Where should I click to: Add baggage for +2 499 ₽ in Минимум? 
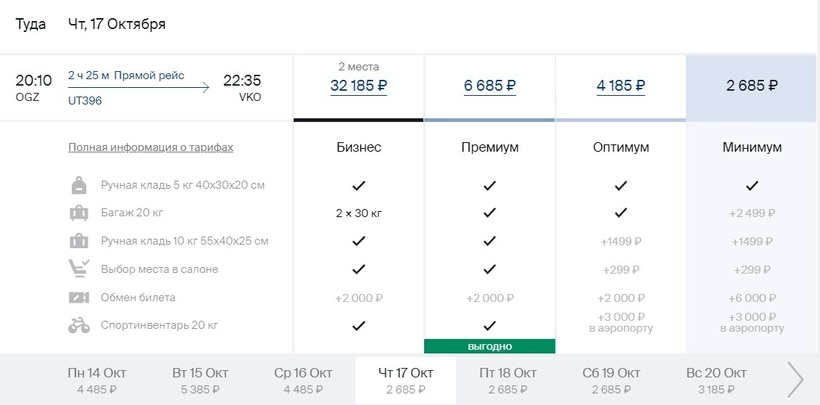point(752,213)
